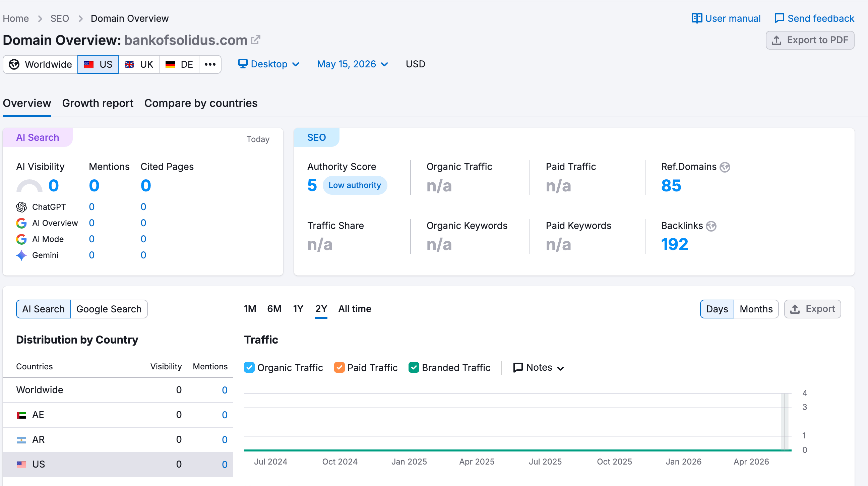Screen dimensions: 868x486
Task: Switch chart source to AI Search
Action: pyautogui.click(x=44, y=309)
